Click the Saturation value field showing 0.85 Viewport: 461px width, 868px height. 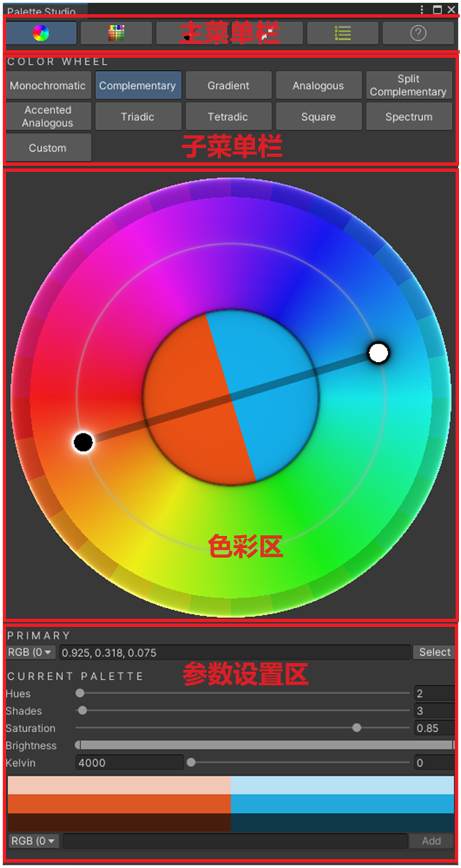434,728
